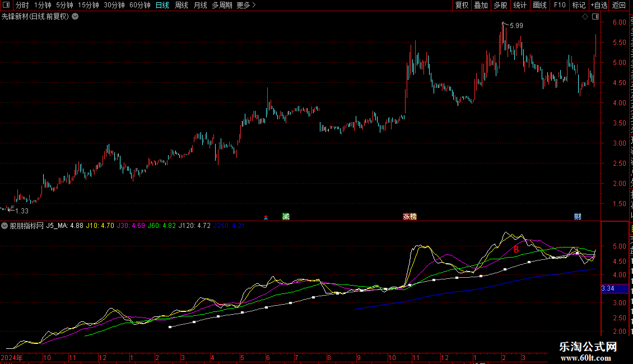Screen dimensions: 633x364
Task: Click the magenta J30: 4.69 label
Action: click(x=131, y=226)
